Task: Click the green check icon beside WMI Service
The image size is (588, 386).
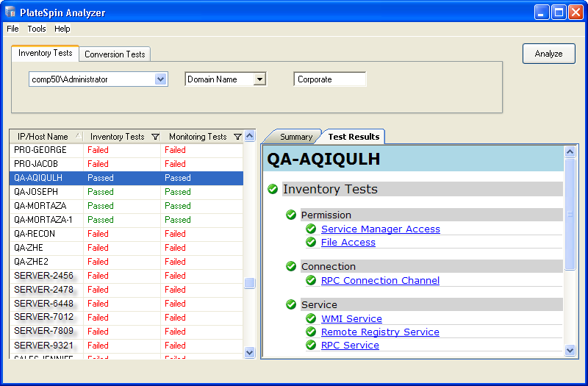Action: (311, 319)
